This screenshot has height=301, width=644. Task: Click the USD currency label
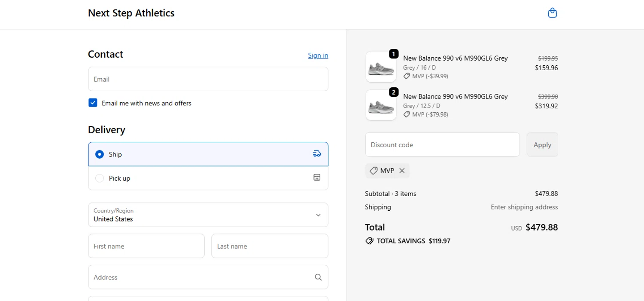pyautogui.click(x=516, y=228)
